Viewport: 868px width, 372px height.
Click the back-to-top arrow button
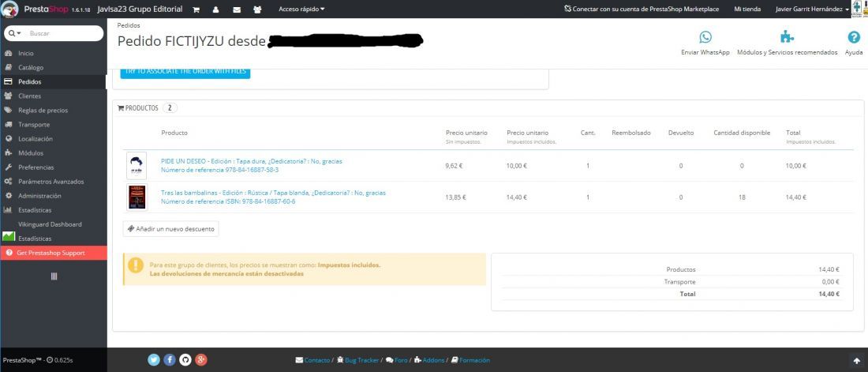(x=856, y=361)
